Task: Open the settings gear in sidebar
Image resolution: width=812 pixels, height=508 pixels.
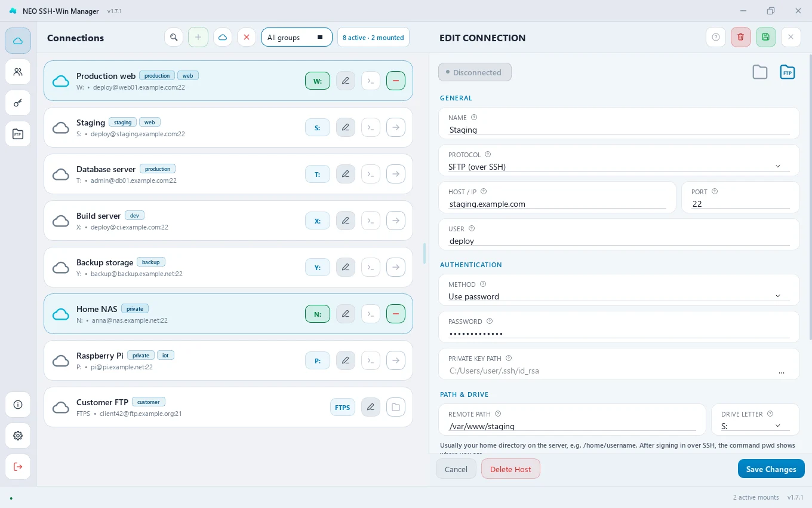Action: click(x=18, y=436)
